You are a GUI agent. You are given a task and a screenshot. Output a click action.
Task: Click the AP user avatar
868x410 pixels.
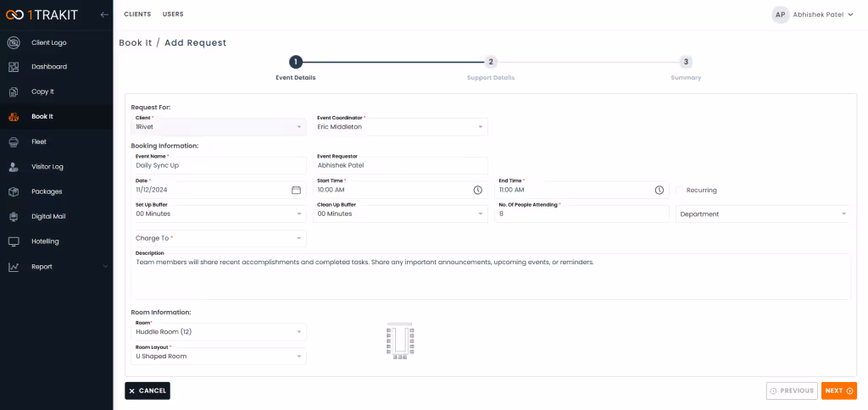click(x=781, y=15)
